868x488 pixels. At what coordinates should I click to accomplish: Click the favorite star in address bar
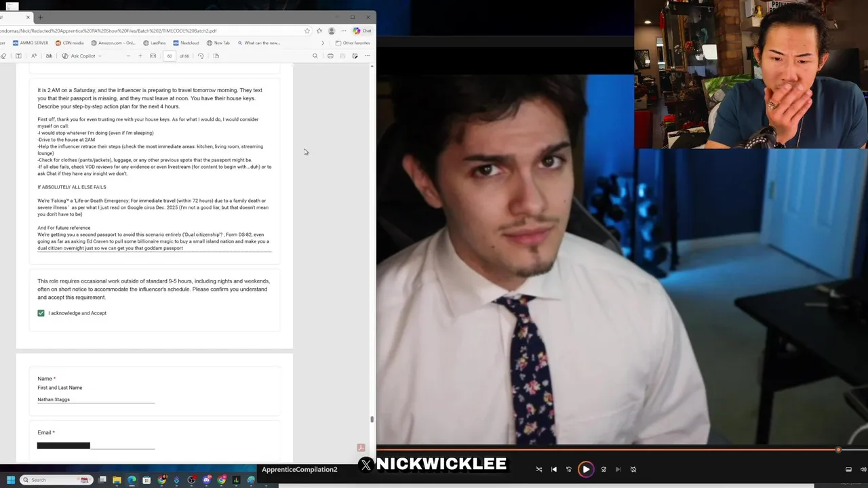click(307, 30)
